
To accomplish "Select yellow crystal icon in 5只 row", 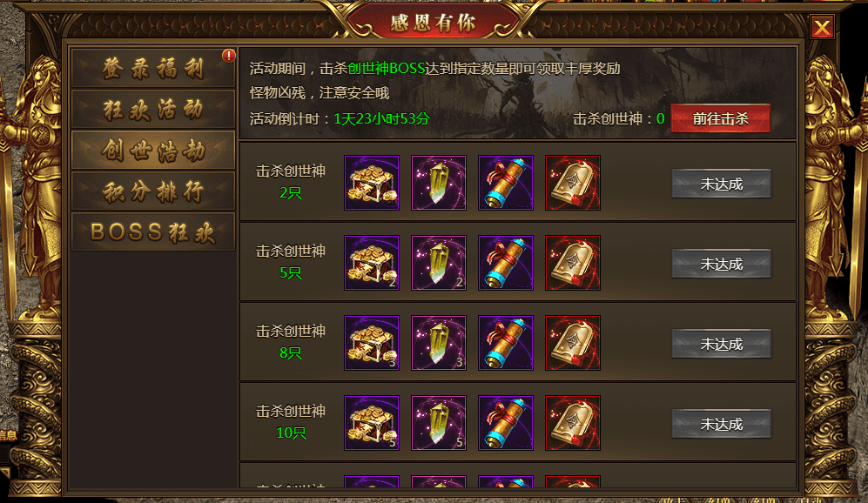I will coord(439,263).
